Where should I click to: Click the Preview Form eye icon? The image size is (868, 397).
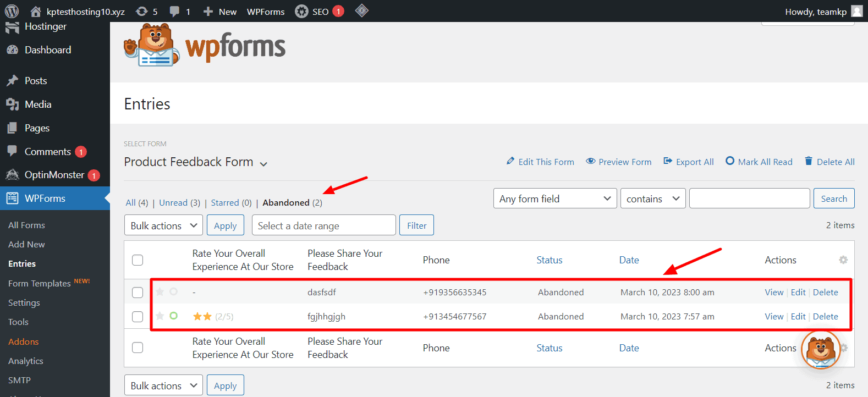591,161
